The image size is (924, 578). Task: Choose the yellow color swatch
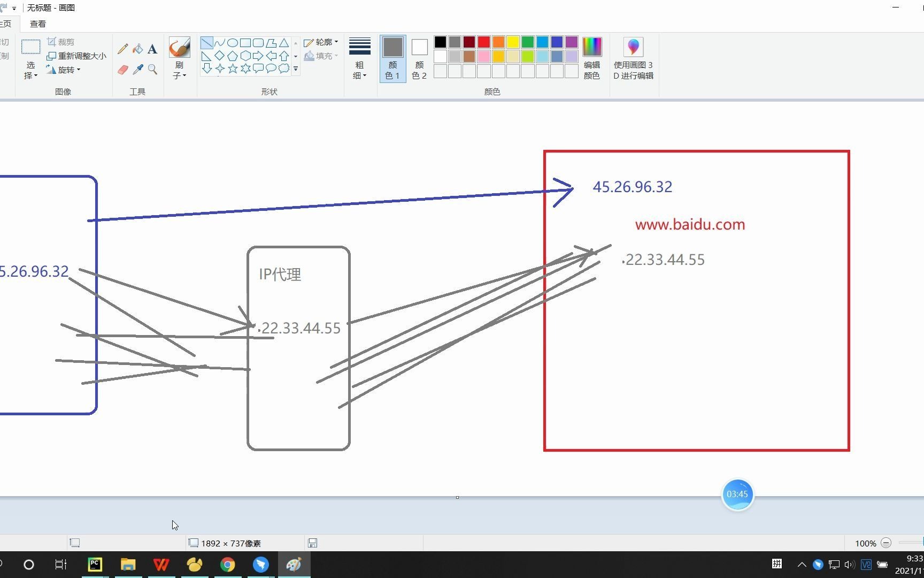coord(513,42)
